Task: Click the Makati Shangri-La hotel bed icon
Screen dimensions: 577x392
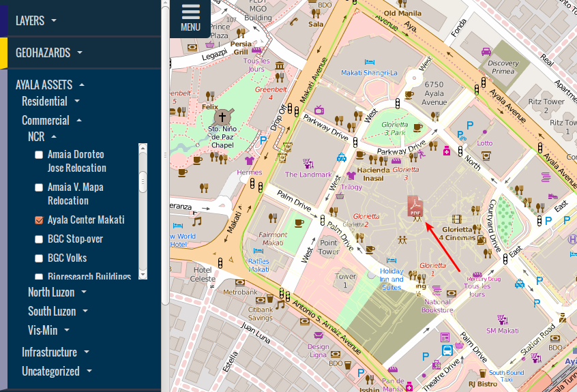Action: (x=370, y=62)
